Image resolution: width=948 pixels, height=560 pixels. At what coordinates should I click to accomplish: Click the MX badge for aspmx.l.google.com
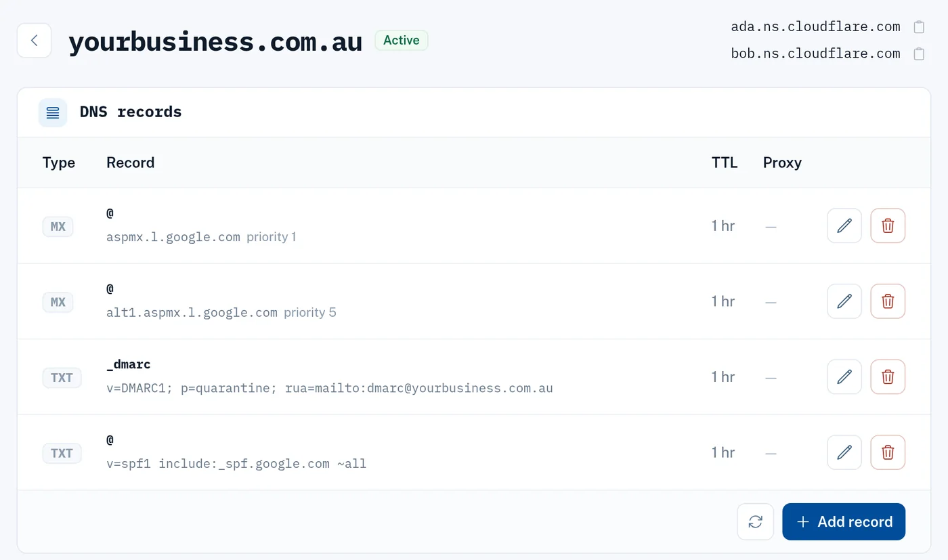[x=58, y=226]
